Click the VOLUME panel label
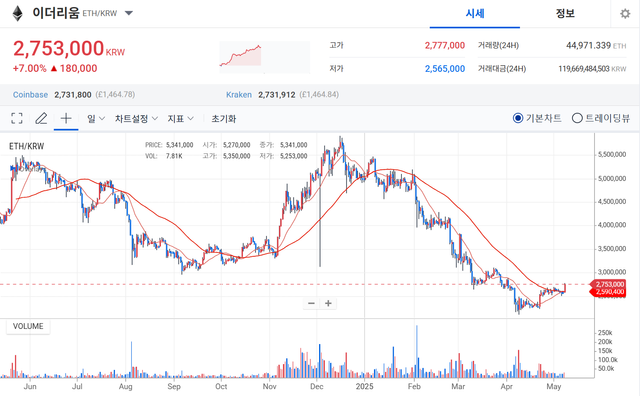The image size is (640, 396). click(28, 327)
